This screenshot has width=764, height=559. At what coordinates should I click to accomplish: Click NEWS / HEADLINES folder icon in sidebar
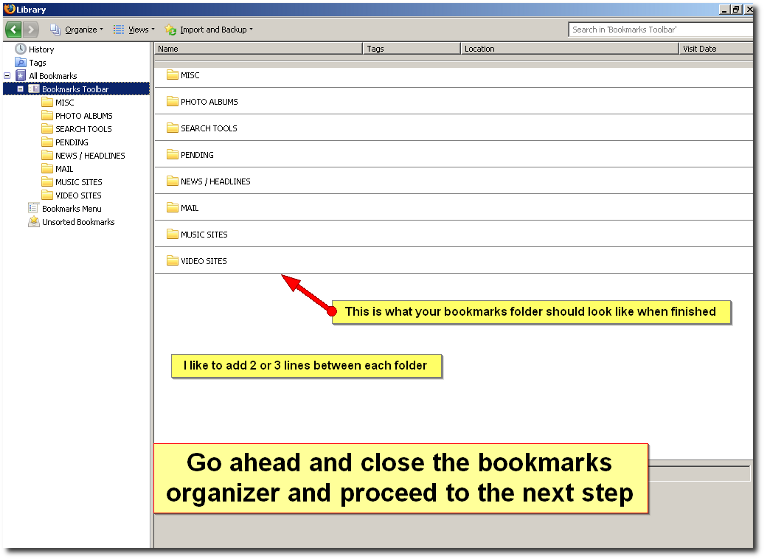click(47, 155)
